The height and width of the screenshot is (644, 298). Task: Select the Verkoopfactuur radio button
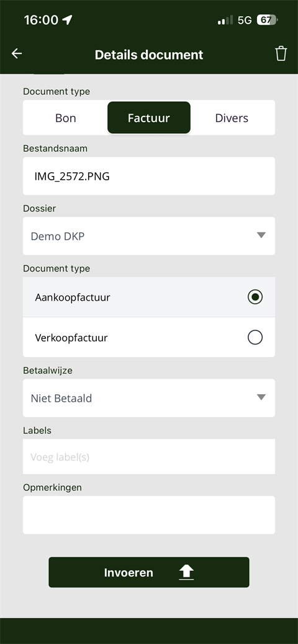[255, 338]
